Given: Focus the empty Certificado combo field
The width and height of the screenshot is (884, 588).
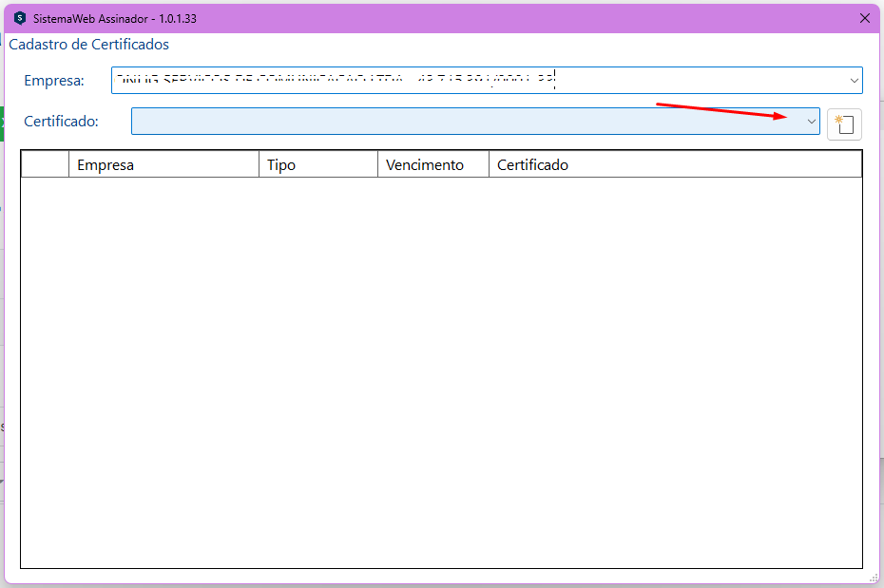Looking at the screenshot, I should tap(466, 122).
